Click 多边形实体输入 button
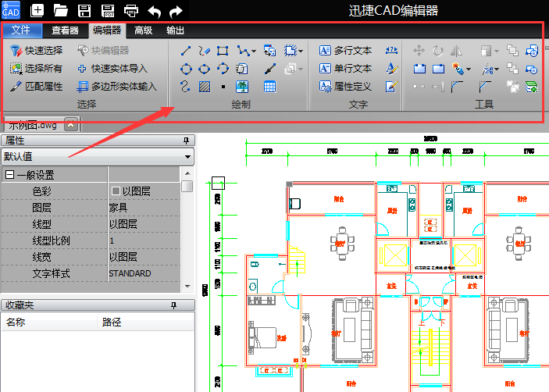This screenshot has height=392, width=549. (116, 86)
